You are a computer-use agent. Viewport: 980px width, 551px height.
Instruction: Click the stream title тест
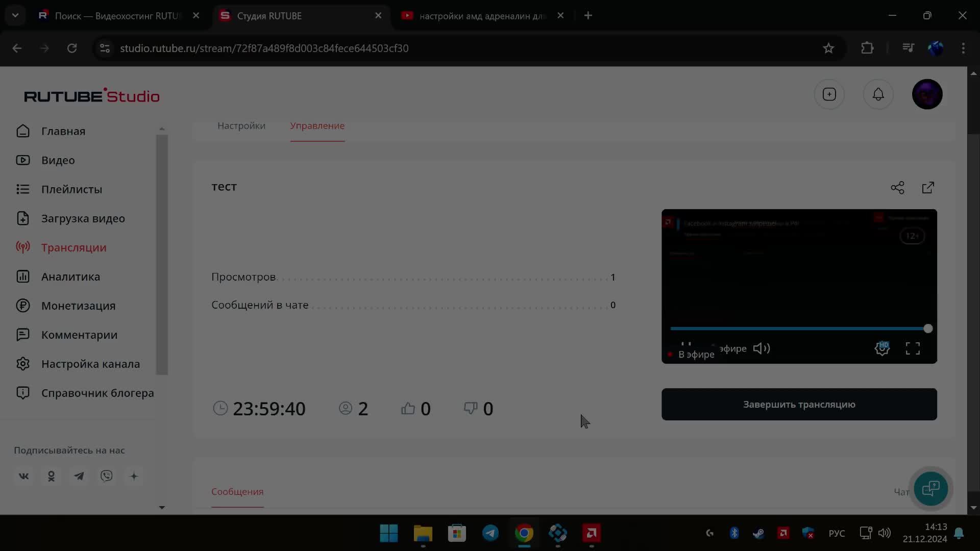point(224,187)
